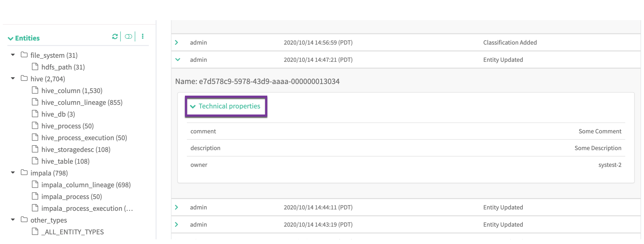Click the hive folder icon

(24, 78)
